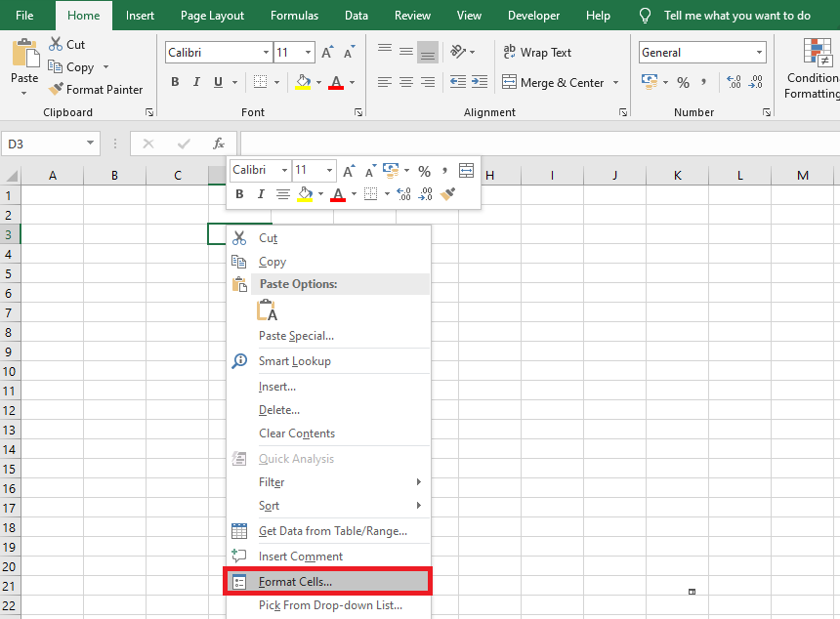Toggle Wrap Text in Alignment group

coord(536,53)
